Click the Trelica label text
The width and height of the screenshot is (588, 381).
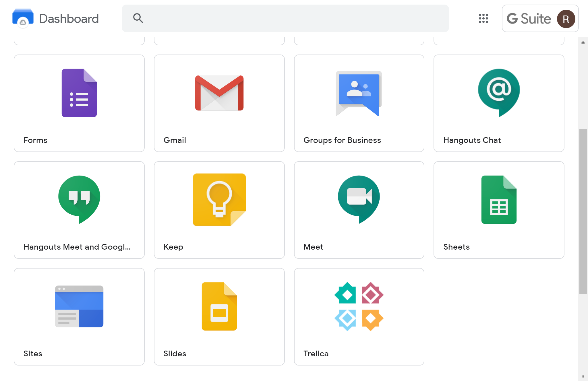point(316,353)
